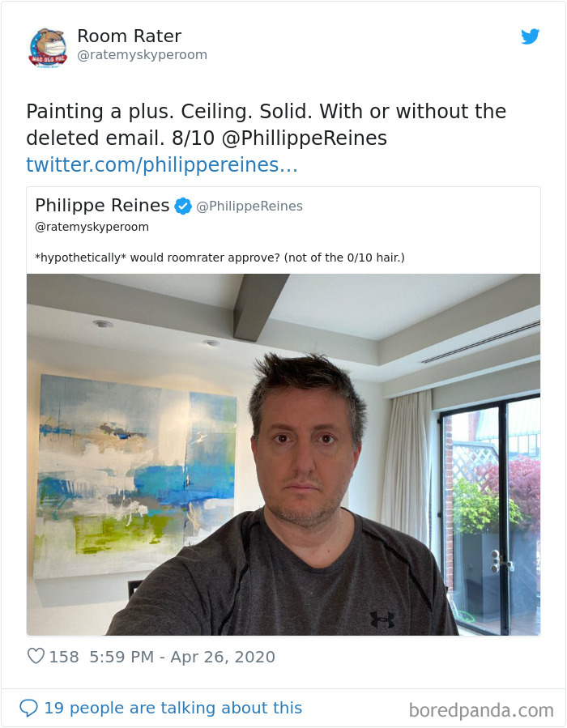Open Room Rater display name
The width and height of the screenshot is (567, 728).
pyautogui.click(x=129, y=36)
